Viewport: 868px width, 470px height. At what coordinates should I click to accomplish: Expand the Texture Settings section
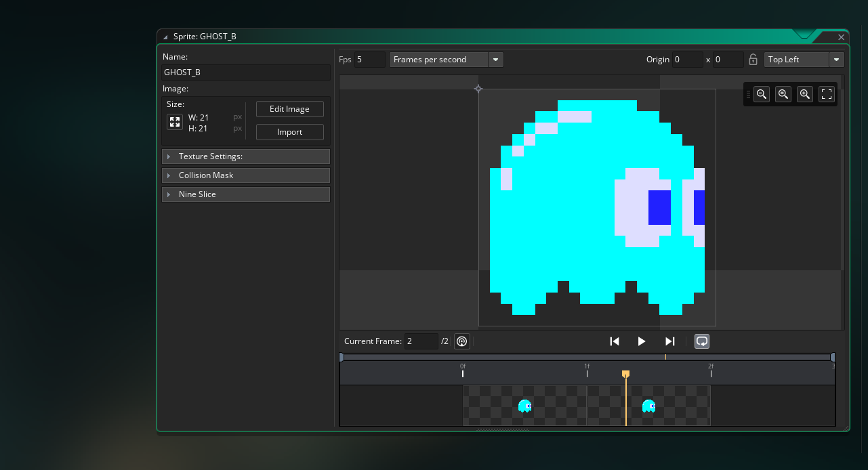246,156
